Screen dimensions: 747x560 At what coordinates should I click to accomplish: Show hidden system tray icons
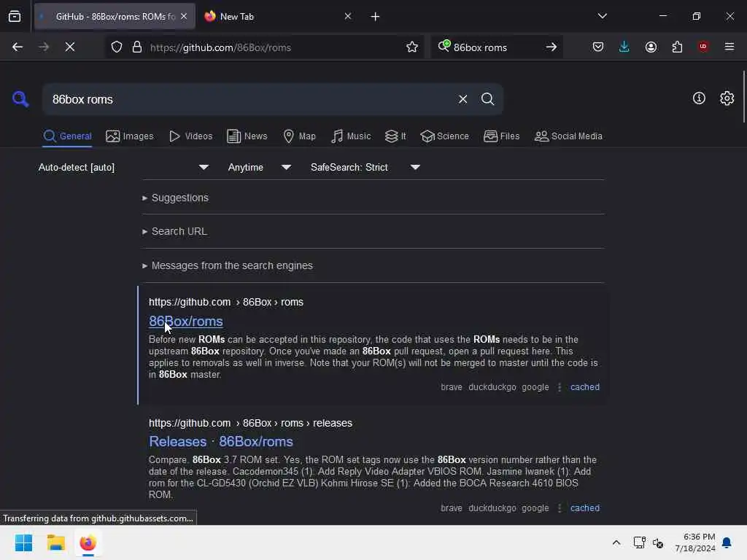(616, 542)
